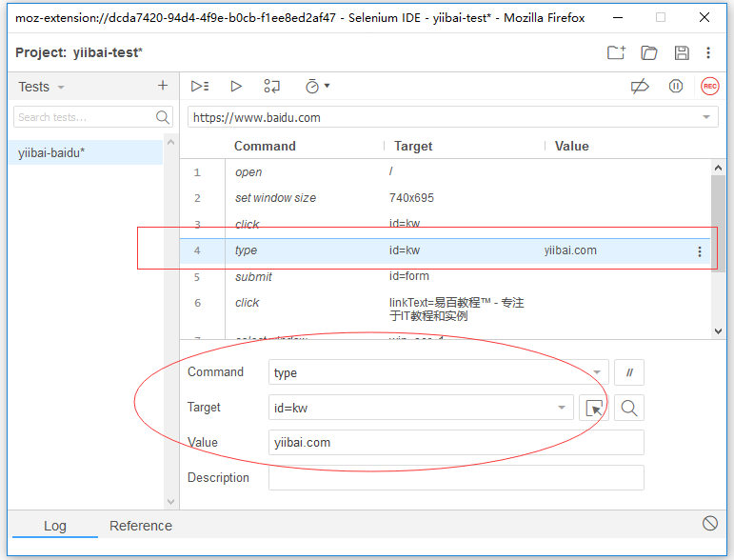Switch to the Reference tab
The image size is (734, 560).
click(141, 526)
